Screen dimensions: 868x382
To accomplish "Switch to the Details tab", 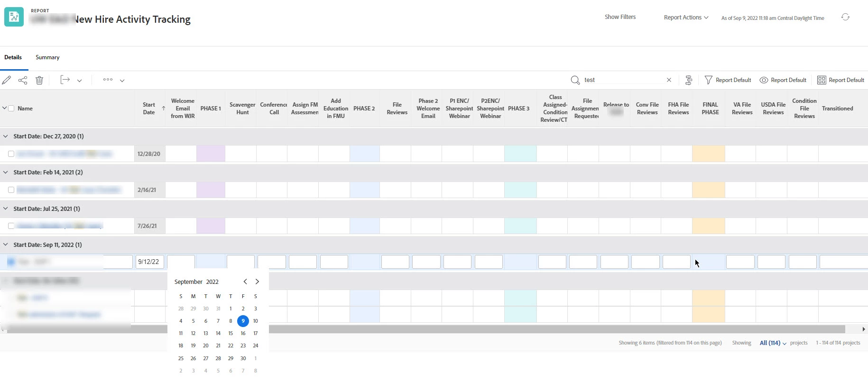I will (13, 57).
